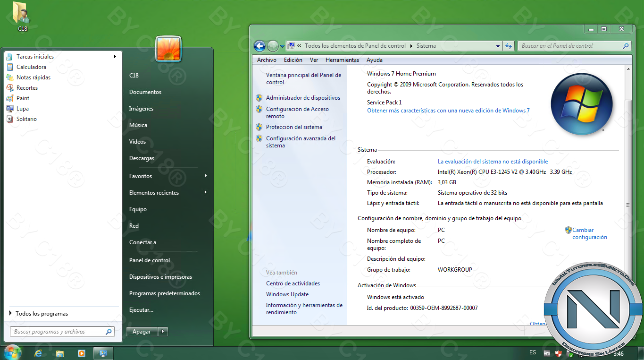
Task: Select the Sistema control panel taskbar button
Action: tap(103, 353)
